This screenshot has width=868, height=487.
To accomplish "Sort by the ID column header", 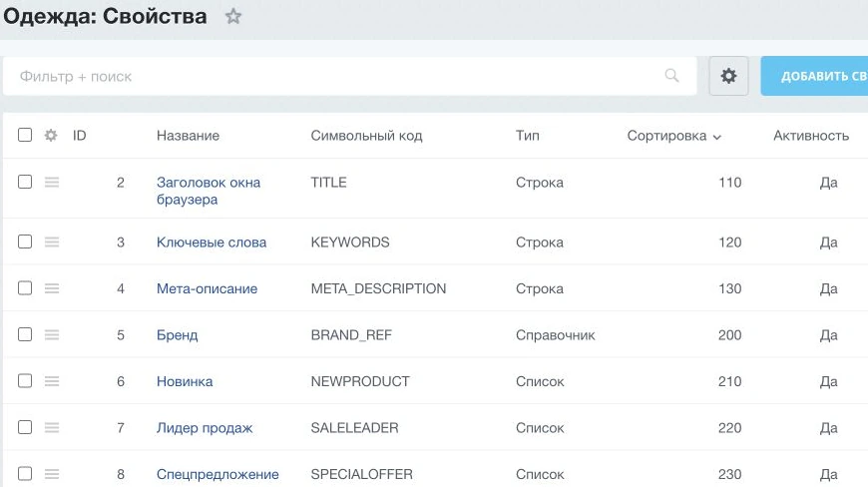I will pos(79,136).
